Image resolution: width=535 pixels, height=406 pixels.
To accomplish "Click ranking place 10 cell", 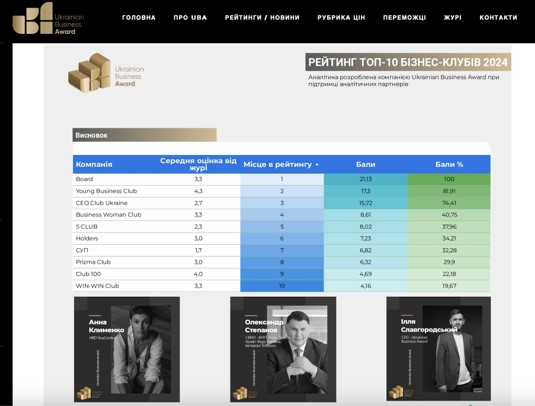I will pyautogui.click(x=282, y=286).
